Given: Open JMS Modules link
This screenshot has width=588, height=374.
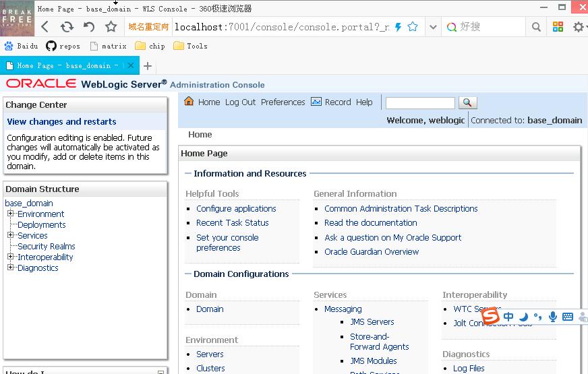Looking at the screenshot, I should coord(374,361).
